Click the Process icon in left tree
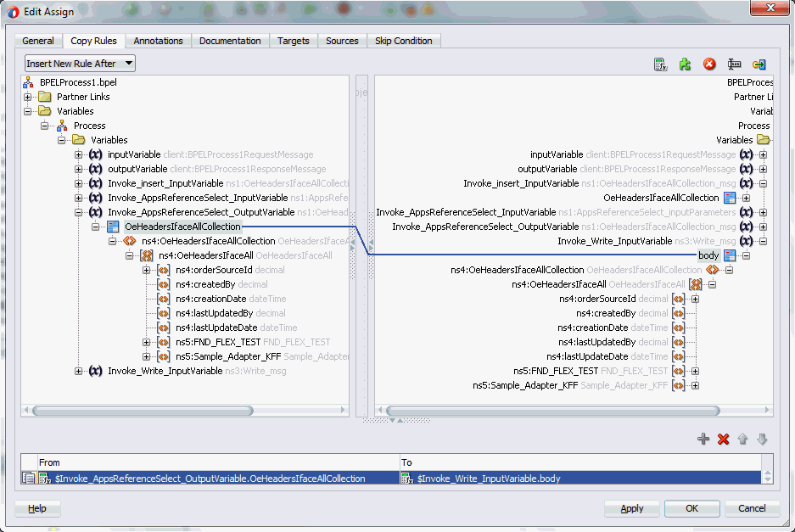This screenshot has width=795, height=532. 62,126
